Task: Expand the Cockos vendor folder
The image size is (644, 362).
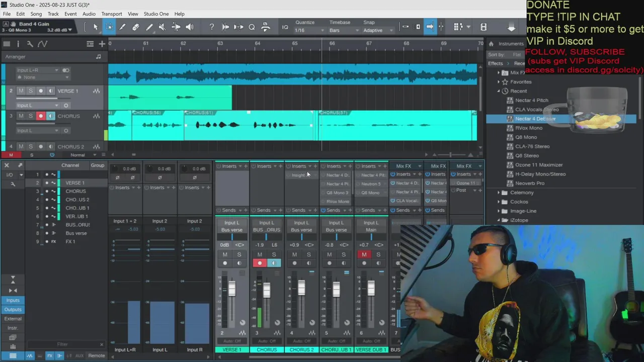Action: point(499,202)
